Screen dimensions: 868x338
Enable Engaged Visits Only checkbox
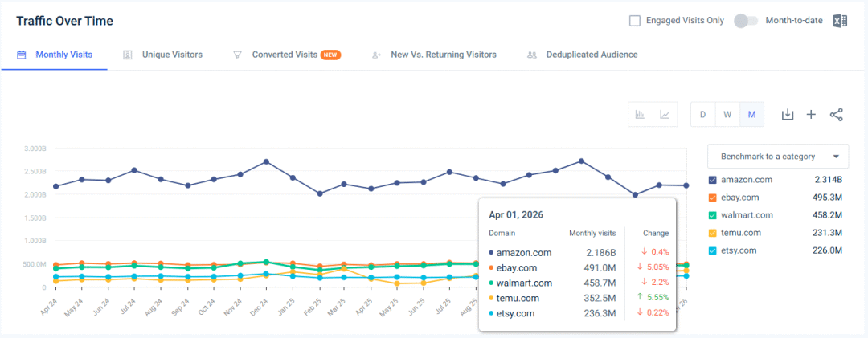coord(635,21)
